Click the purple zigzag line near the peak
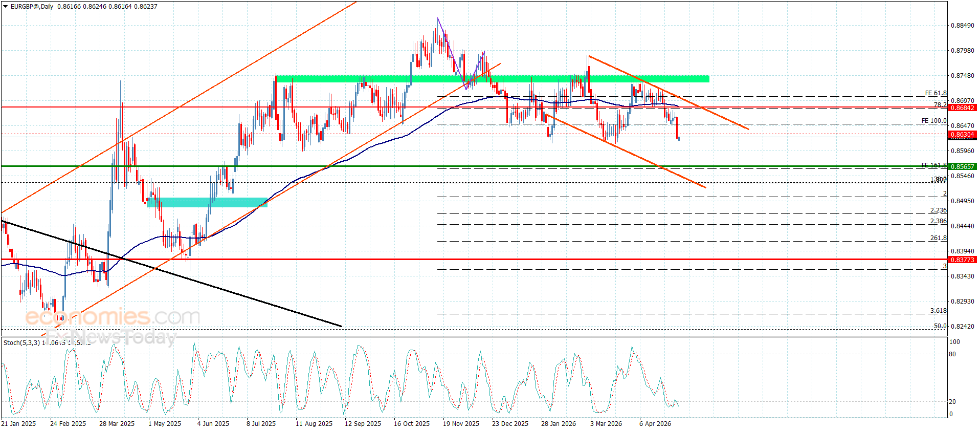Image resolution: width=980 pixels, height=430 pixels. [460, 54]
